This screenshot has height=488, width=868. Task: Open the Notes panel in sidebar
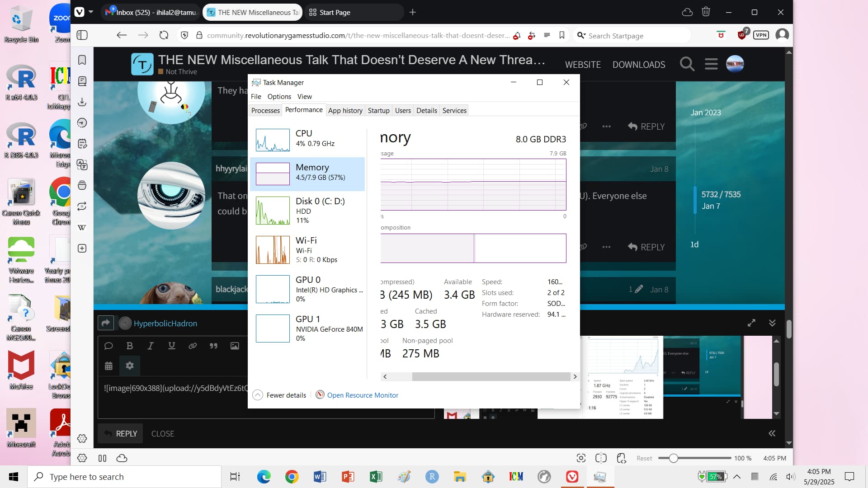pyautogui.click(x=82, y=144)
